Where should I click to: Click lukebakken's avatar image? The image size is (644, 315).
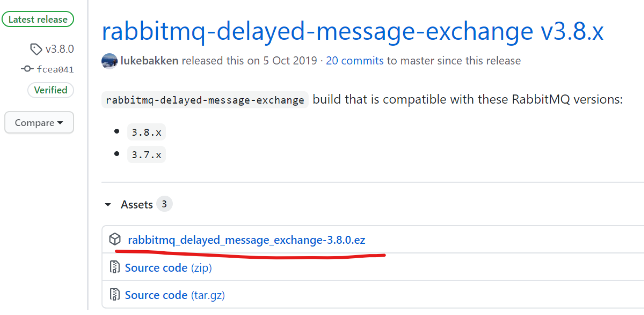tap(109, 61)
